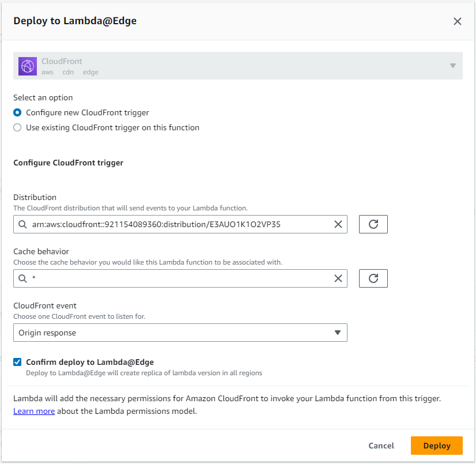Click the Origin response dropdown arrow
The height and width of the screenshot is (464, 476).
pos(338,333)
